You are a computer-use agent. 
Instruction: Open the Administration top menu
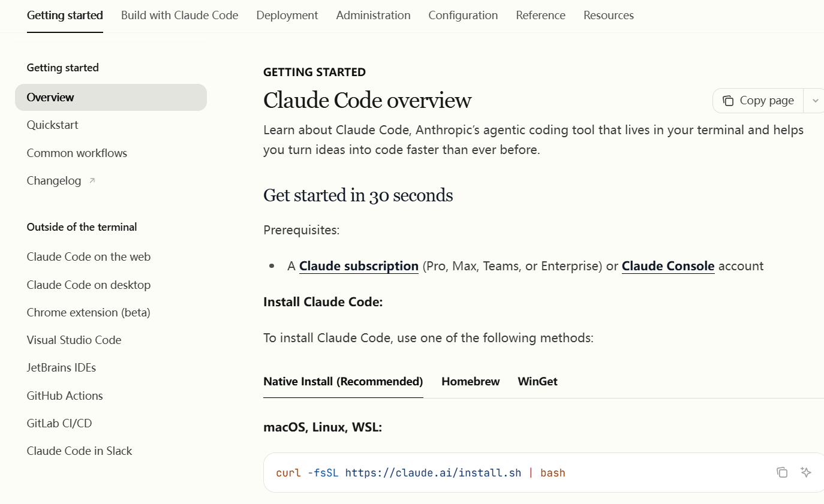373,16
